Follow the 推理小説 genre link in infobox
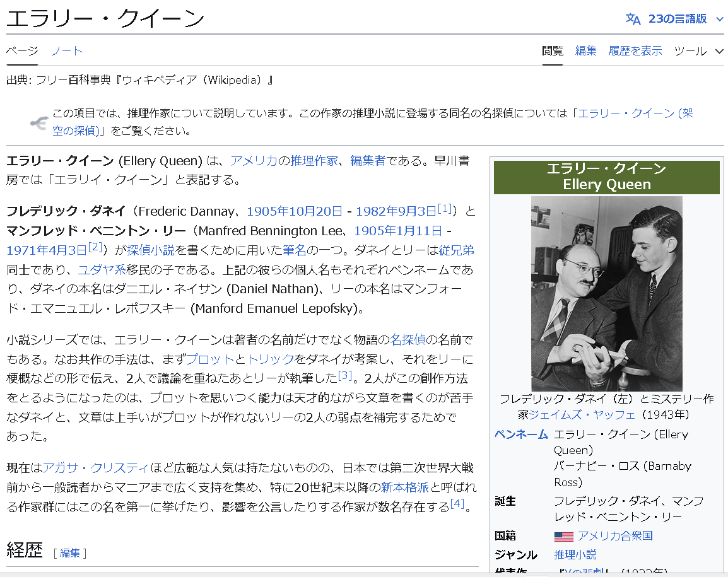728x577 pixels. tap(575, 554)
